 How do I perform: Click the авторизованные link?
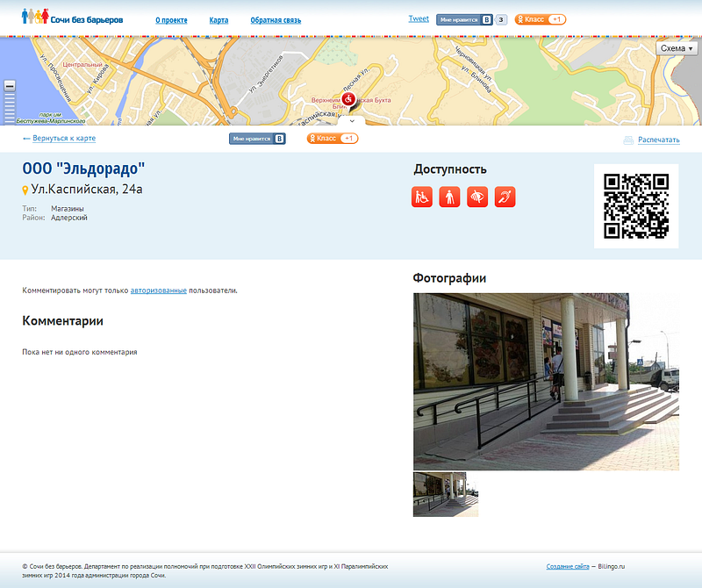coord(159,290)
